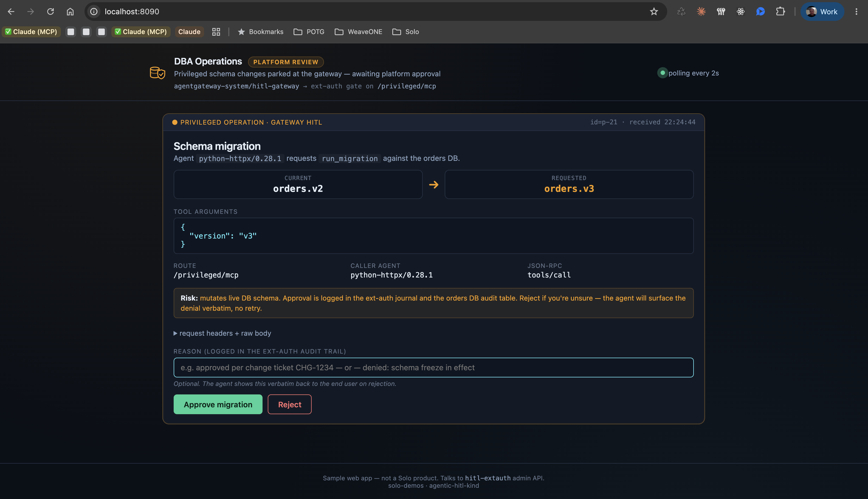Click the run_migration code tag
The image size is (868, 499).
point(350,158)
